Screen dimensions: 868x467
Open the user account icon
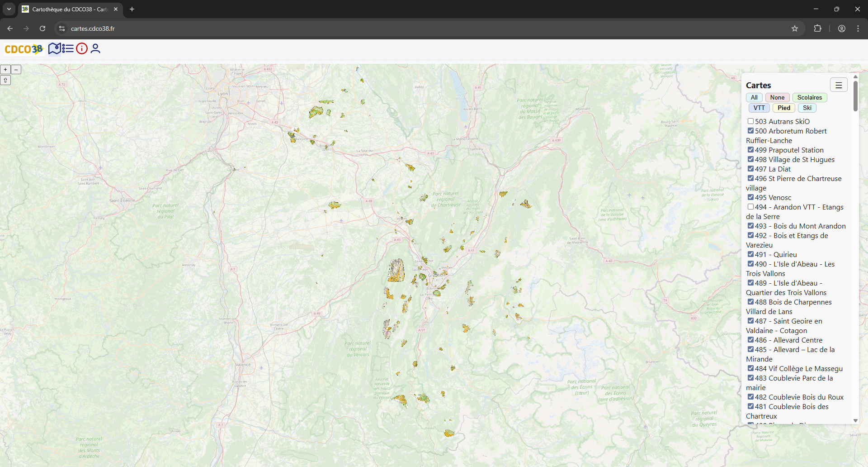95,48
